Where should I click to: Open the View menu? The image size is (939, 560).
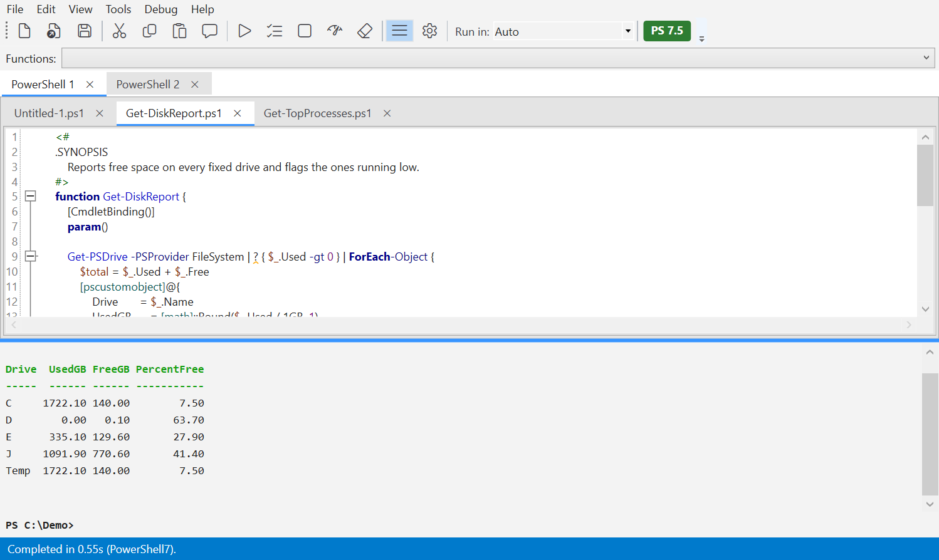(80, 9)
